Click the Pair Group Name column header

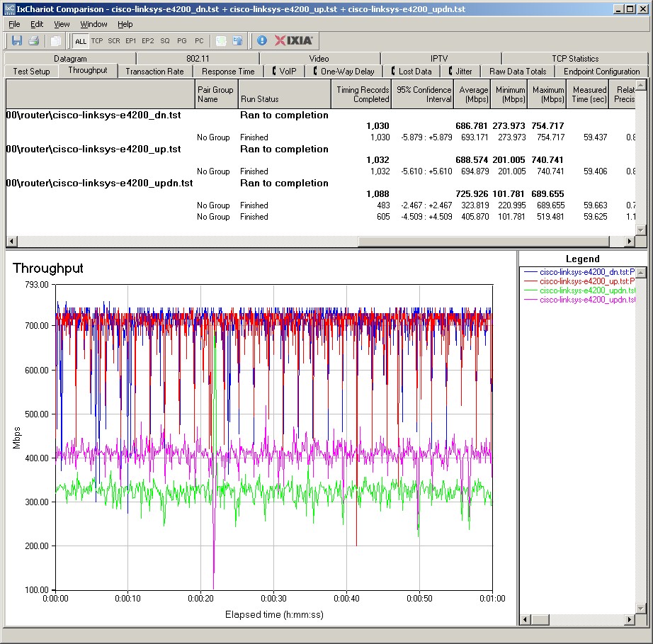point(217,94)
